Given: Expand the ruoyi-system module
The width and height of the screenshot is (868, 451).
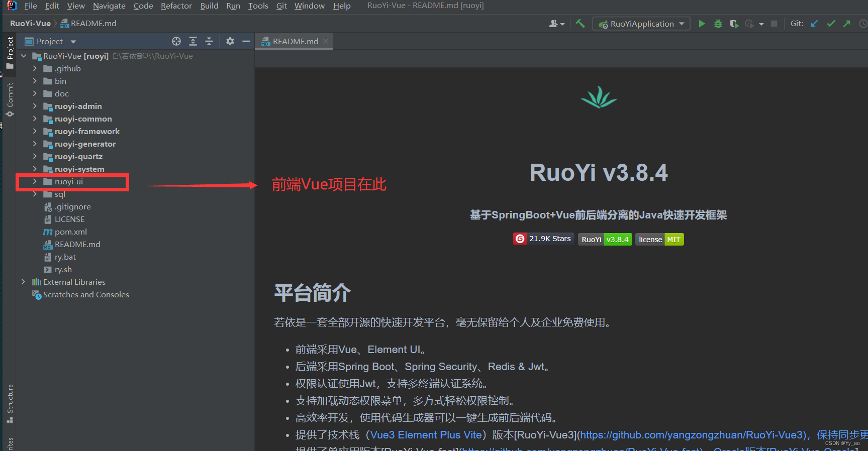Looking at the screenshot, I should [x=35, y=169].
